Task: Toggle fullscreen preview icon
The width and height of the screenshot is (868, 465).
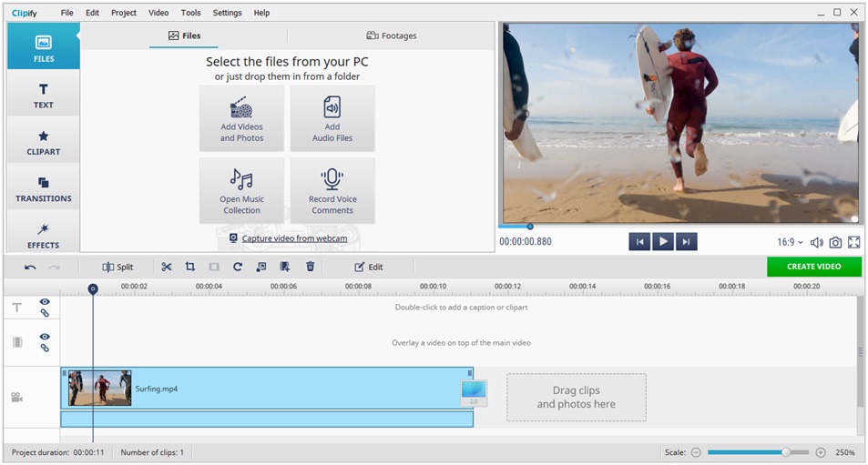Action: click(854, 242)
